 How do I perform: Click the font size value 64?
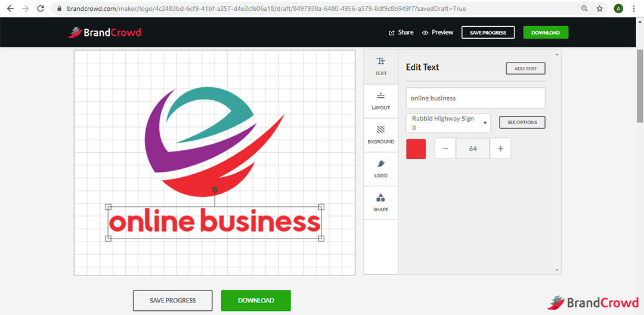[x=473, y=149]
